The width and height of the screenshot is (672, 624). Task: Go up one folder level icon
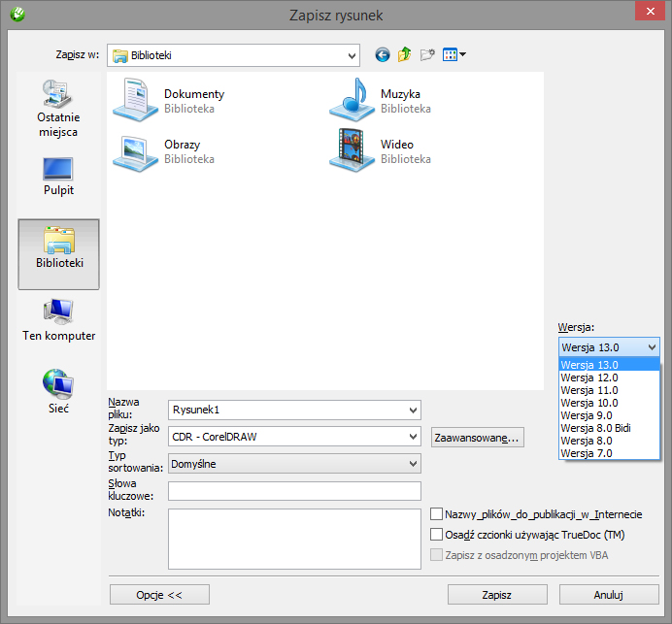(x=404, y=55)
